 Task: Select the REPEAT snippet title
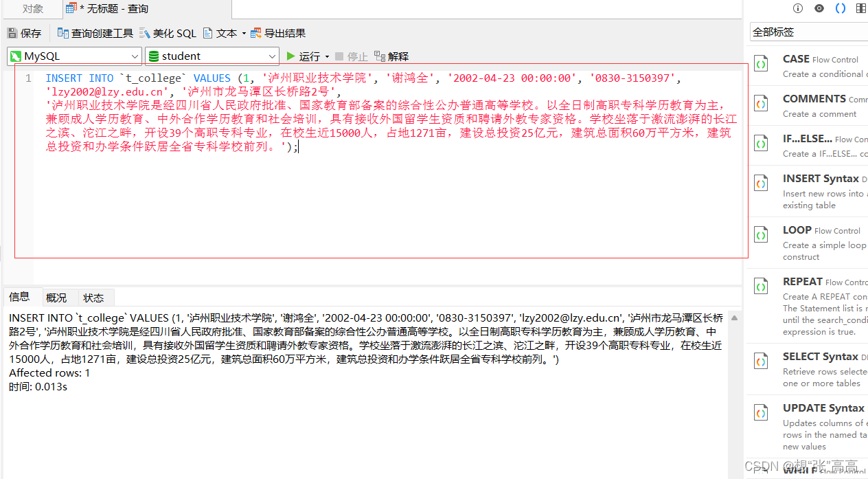803,282
